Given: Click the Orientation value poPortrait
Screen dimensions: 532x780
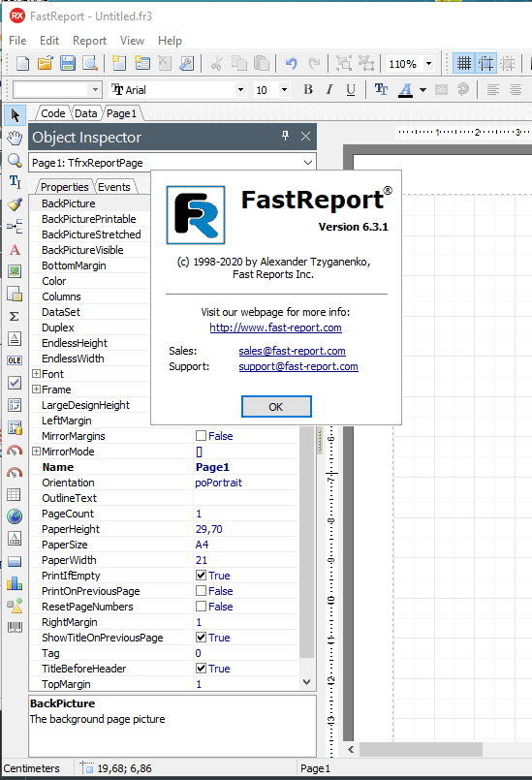Looking at the screenshot, I should (218, 483).
